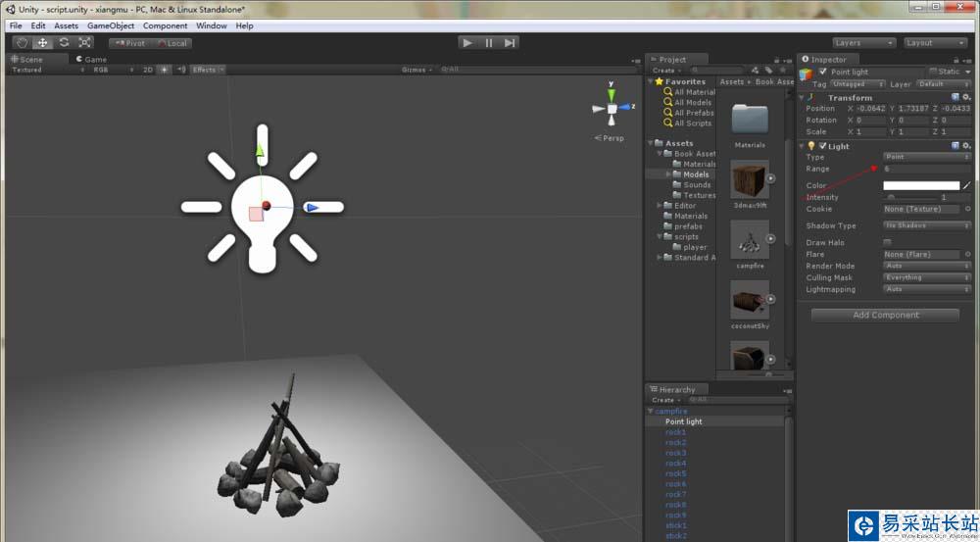Viewport: 980px width, 542px height.
Task: Toggle the Light component checkbox
Action: (x=822, y=146)
